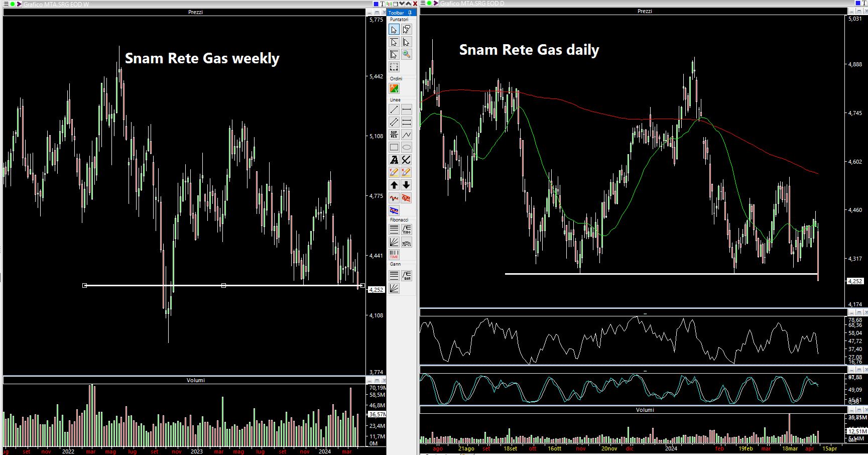Select the weekly horizontal support line handle
This screenshot has height=455, width=868.
223,285
